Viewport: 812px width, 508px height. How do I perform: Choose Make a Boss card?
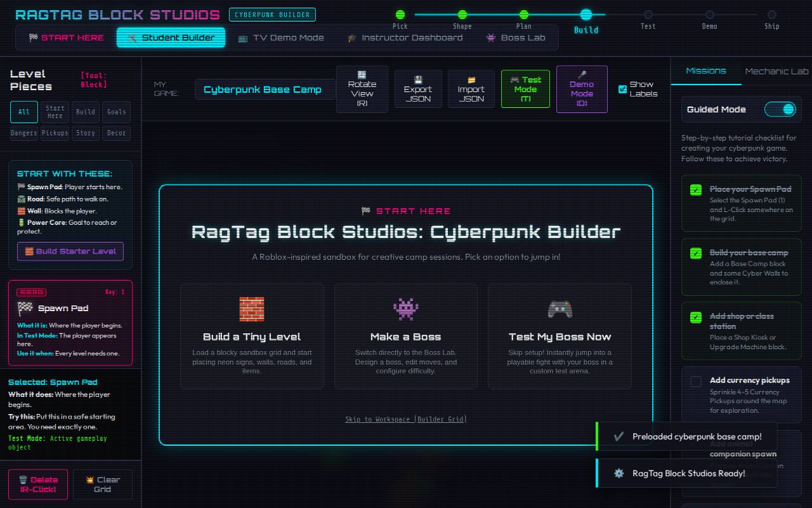406,336
